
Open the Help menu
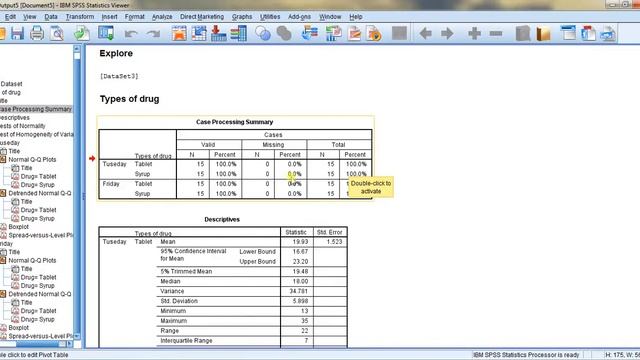pyautogui.click(x=356, y=17)
